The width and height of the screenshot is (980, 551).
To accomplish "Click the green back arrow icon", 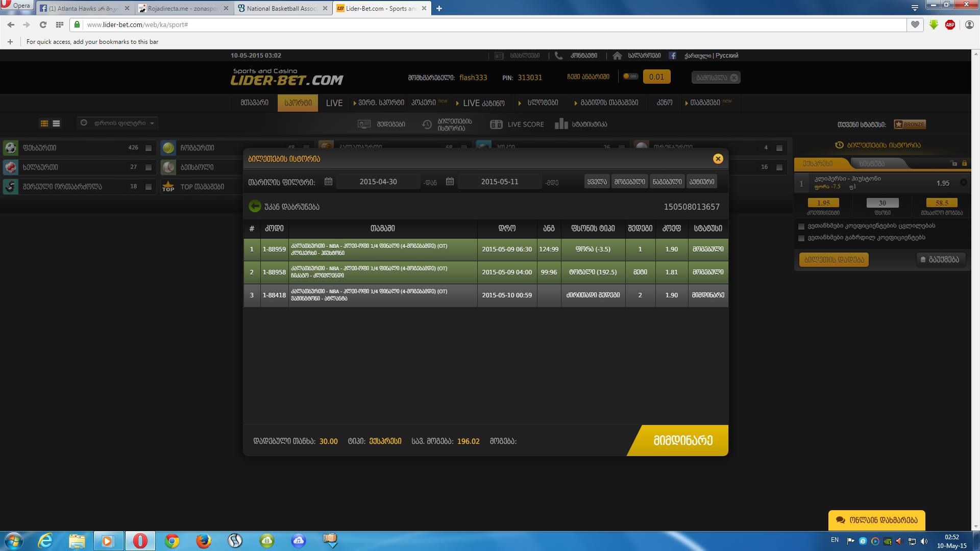I will click(254, 207).
